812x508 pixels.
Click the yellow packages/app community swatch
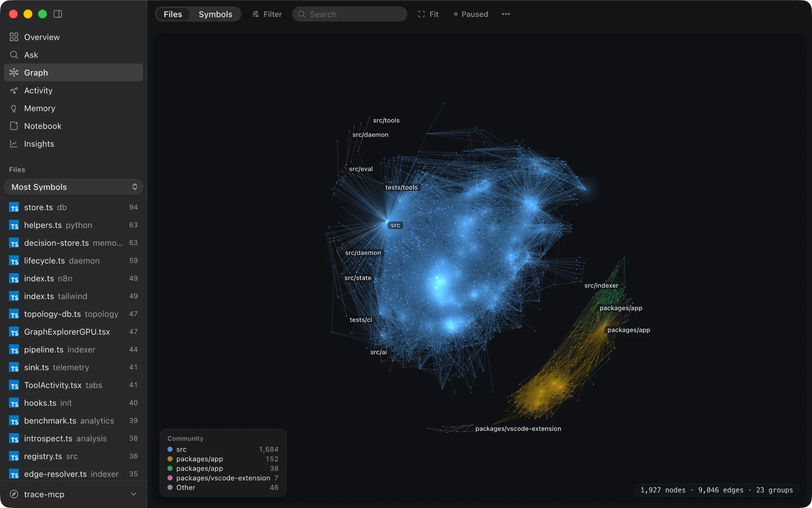click(170, 459)
